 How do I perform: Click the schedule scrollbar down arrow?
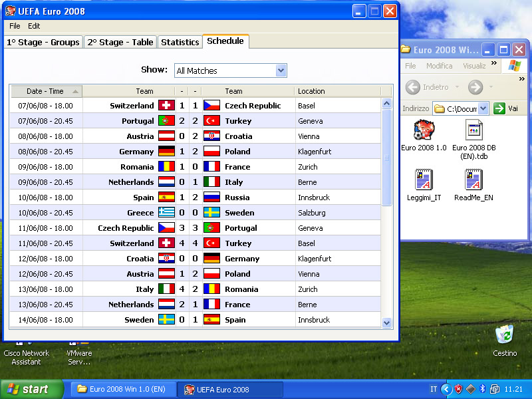[x=386, y=323]
